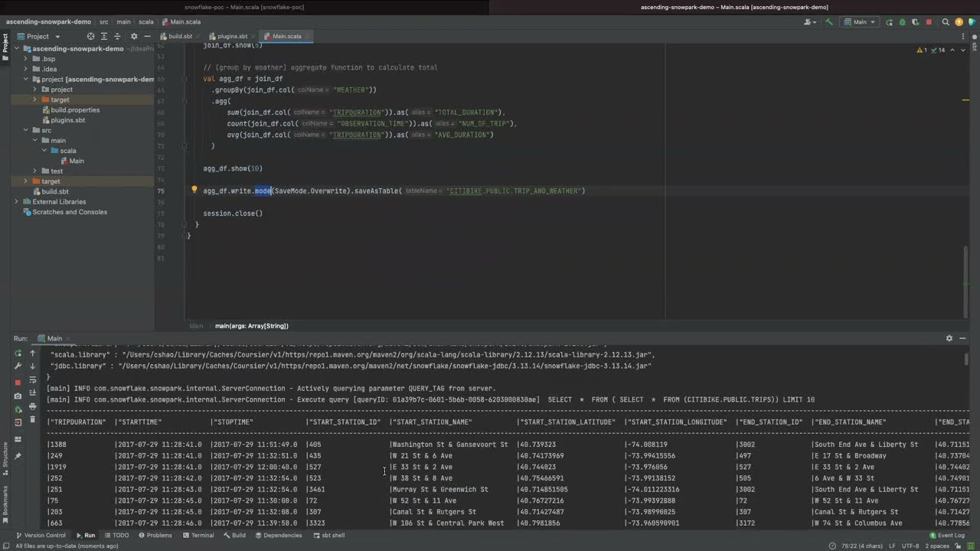This screenshot has width=980, height=551.
Task: Open the sbt shell tool window
Action: click(x=328, y=535)
